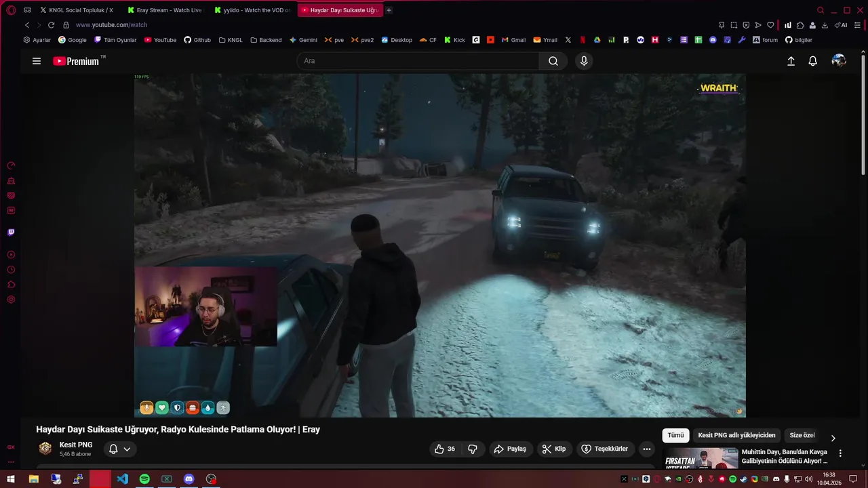Viewport: 868px width, 488px height.
Task: Click the Teşekkürler thanks button
Action: click(x=605, y=449)
